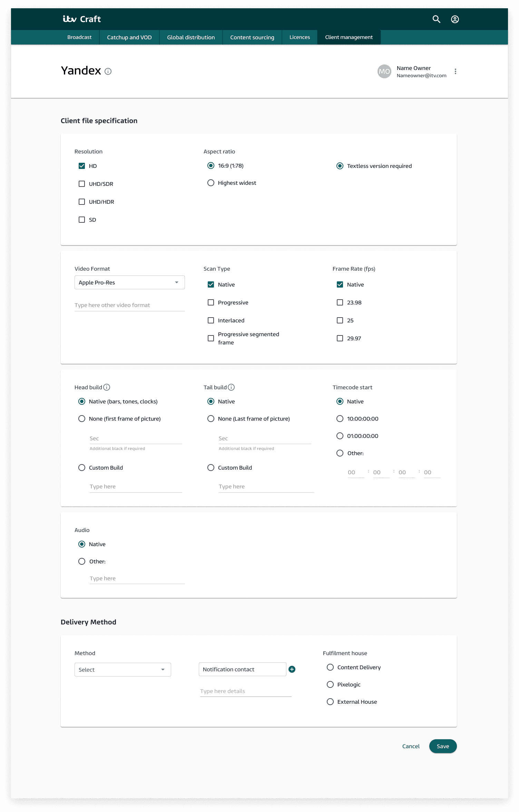Select the 01:00:00:00 timecode start
Screen dimensions: 519x812
tap(340, 436)
